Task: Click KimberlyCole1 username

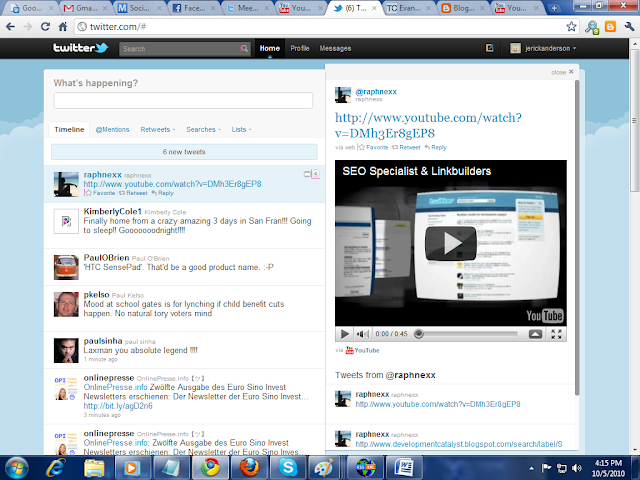Action: coord(112,211)
